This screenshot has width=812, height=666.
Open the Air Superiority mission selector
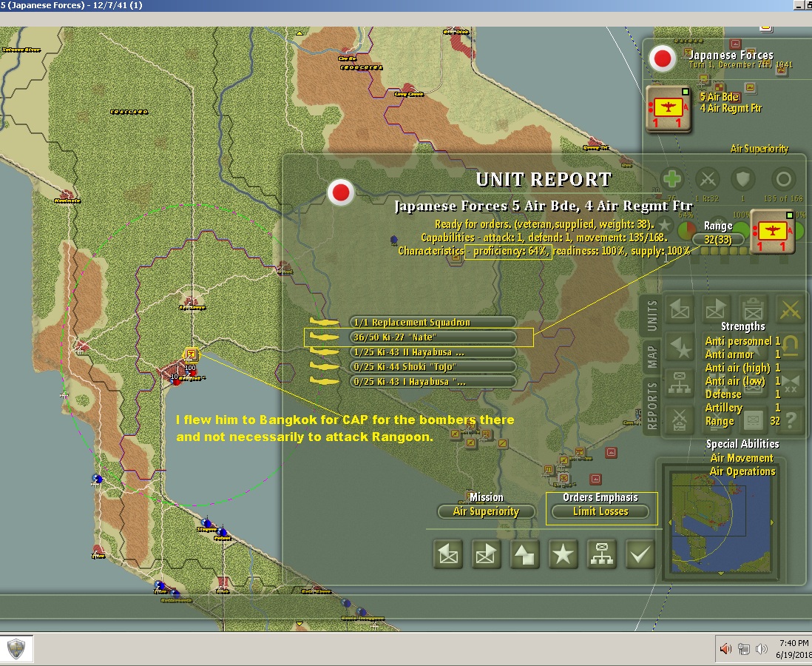tap(486, 511)
